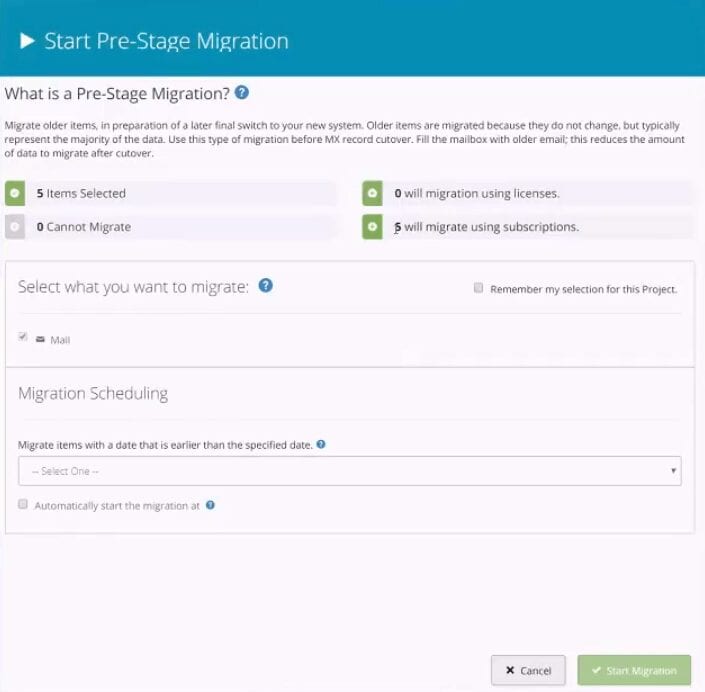Open help icon next to 'Select what you want to migrate'
Image resolution: width=705 pixels, height=692 pixels.
pyautogui.click(x=266, y=286)
